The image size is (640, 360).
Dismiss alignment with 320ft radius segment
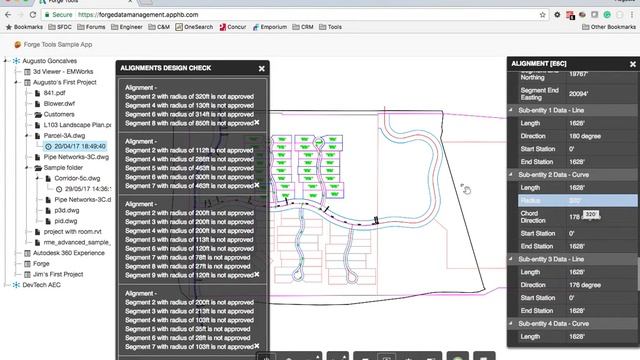pyautogui.click(x=257, y=122)
